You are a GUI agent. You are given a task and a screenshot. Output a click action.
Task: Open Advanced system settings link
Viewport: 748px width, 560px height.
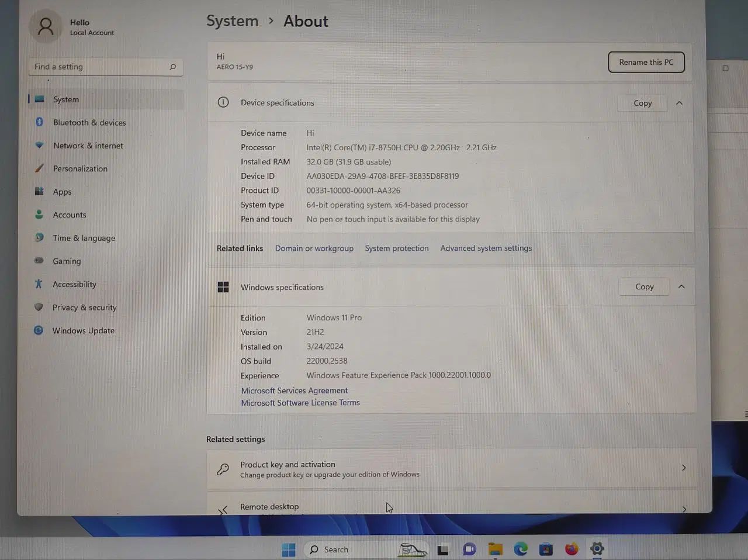tap(486, 248)
